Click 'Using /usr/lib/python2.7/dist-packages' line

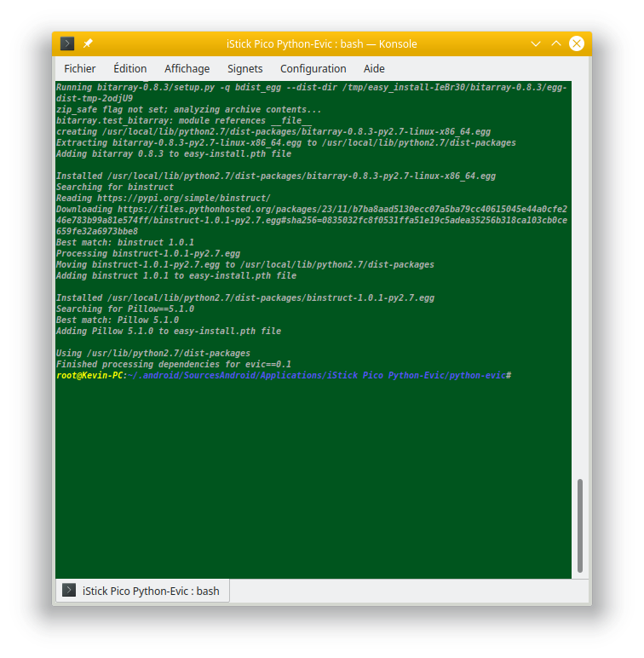[x=153, y=354]
